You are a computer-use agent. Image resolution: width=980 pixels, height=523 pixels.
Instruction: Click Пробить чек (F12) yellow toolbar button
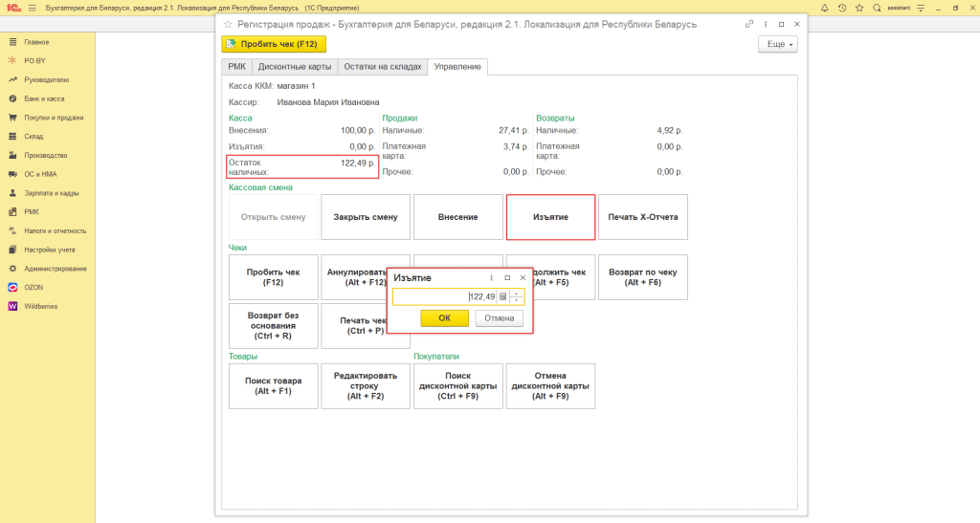pyautogui.click(x=274, y=44)
